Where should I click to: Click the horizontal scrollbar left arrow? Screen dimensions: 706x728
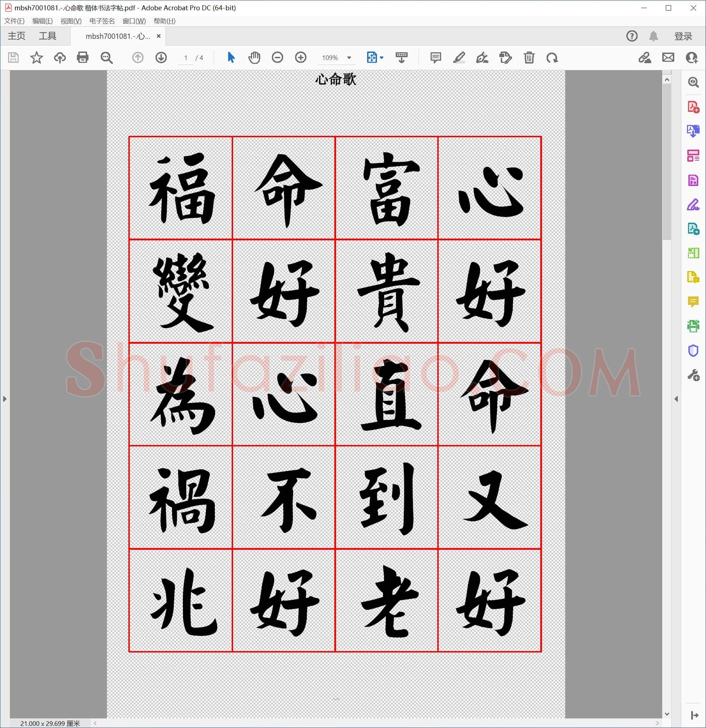[95, 723]
